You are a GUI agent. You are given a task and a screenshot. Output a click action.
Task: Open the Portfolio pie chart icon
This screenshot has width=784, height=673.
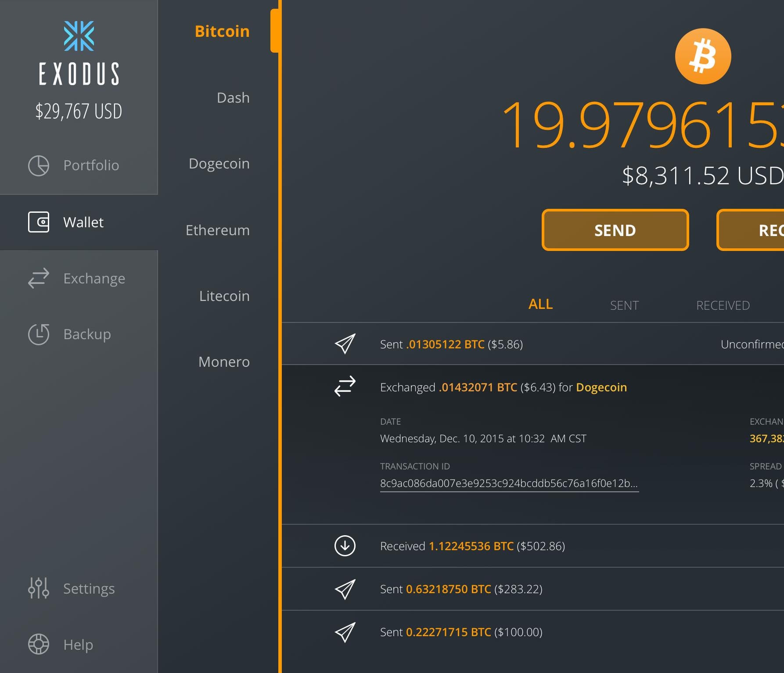click(x=39, y=165)
